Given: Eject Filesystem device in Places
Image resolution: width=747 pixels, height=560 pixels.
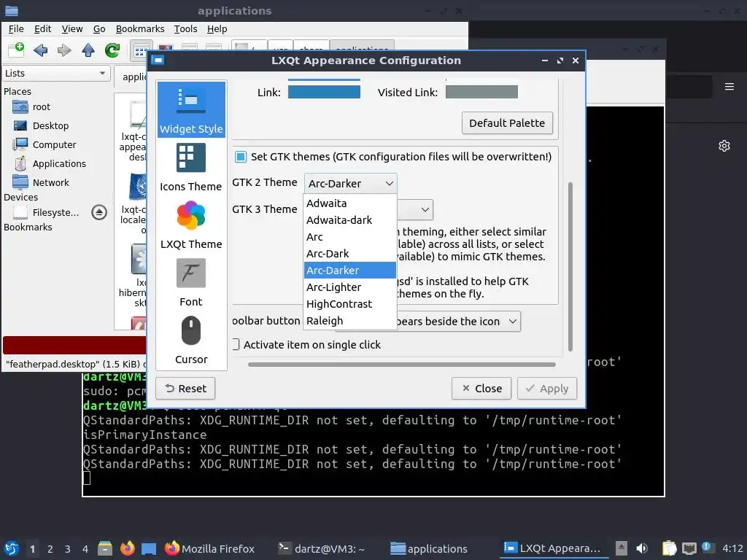Looking at the screenshot, I should click(x=99, y=212).
